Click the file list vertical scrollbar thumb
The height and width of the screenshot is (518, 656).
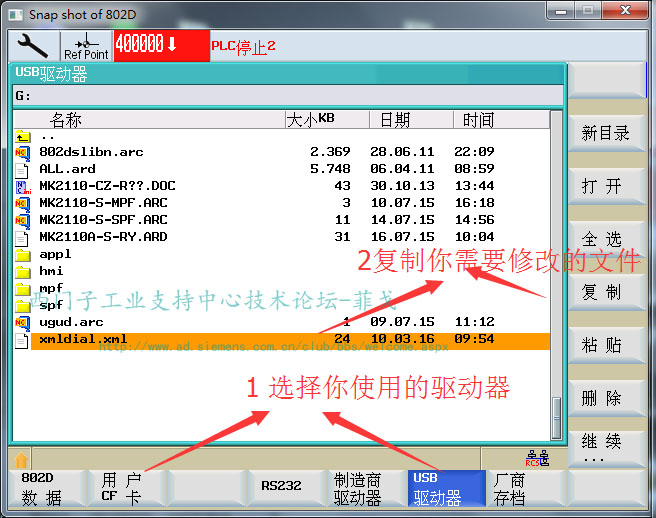click(x=556, y=417)
